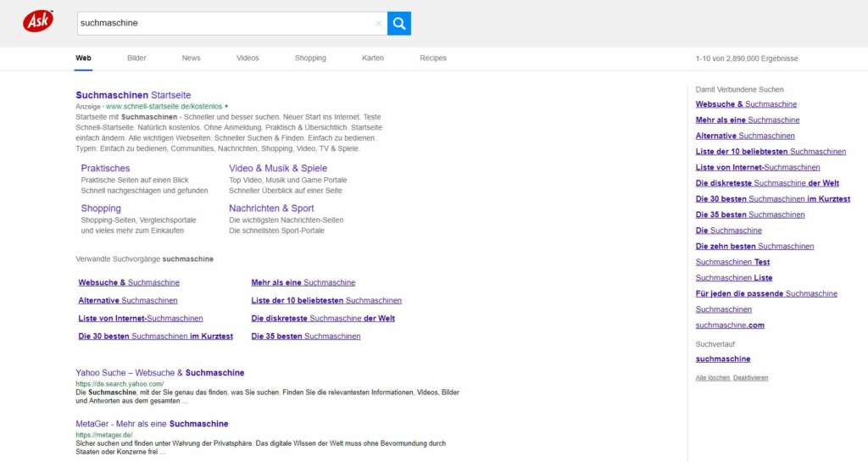Click the plain Suchmaschinen sidebar link
868x462 pixels.
tap(724, 309)
